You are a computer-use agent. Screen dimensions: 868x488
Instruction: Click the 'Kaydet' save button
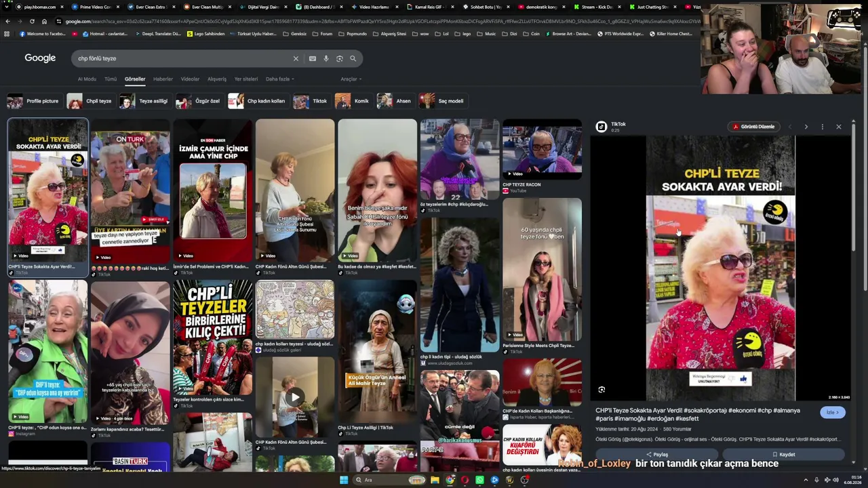(x=783, y=455)
